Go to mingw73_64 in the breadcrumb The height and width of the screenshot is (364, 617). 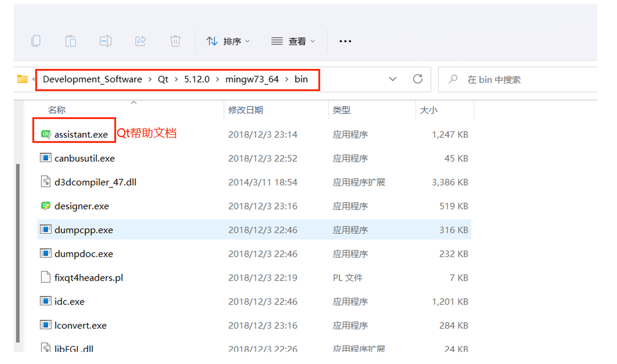(252, 80)
